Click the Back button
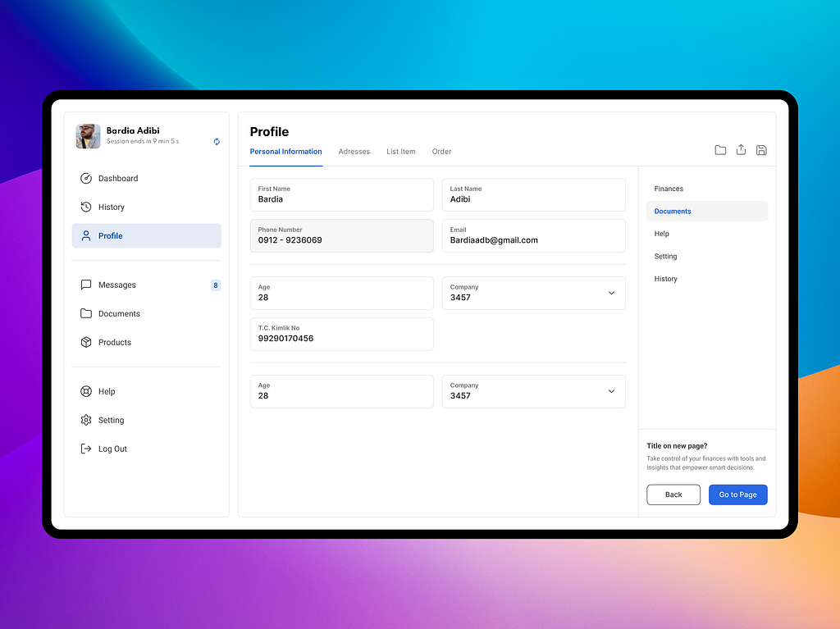This screenshot has height=629, width=840. 673,495
